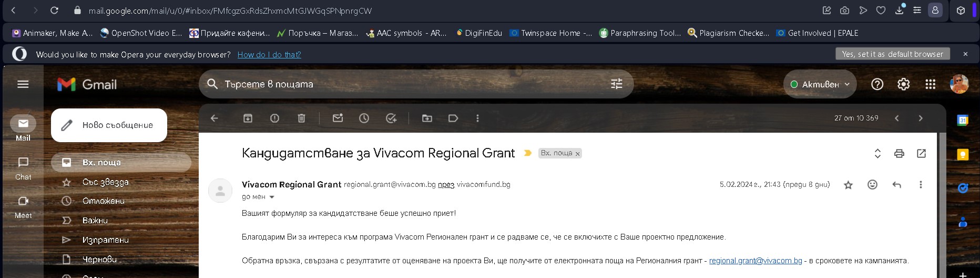Toggle the importance marker beside the subject

coord(527,153)
